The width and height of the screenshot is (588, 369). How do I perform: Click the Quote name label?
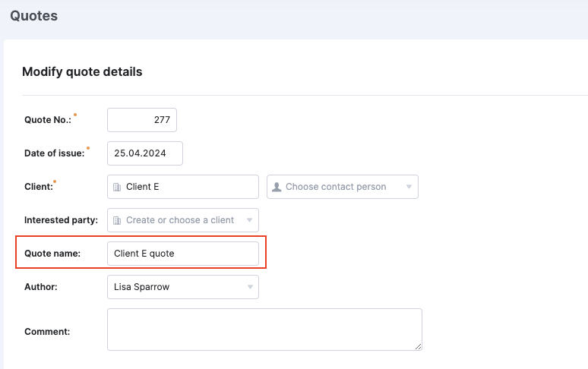52,254
